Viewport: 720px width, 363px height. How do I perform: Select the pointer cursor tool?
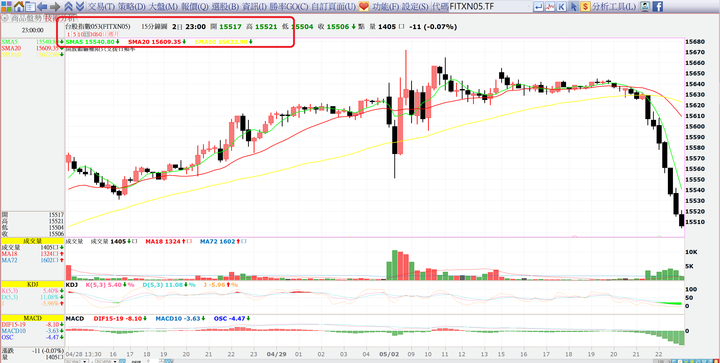[574, 6]
